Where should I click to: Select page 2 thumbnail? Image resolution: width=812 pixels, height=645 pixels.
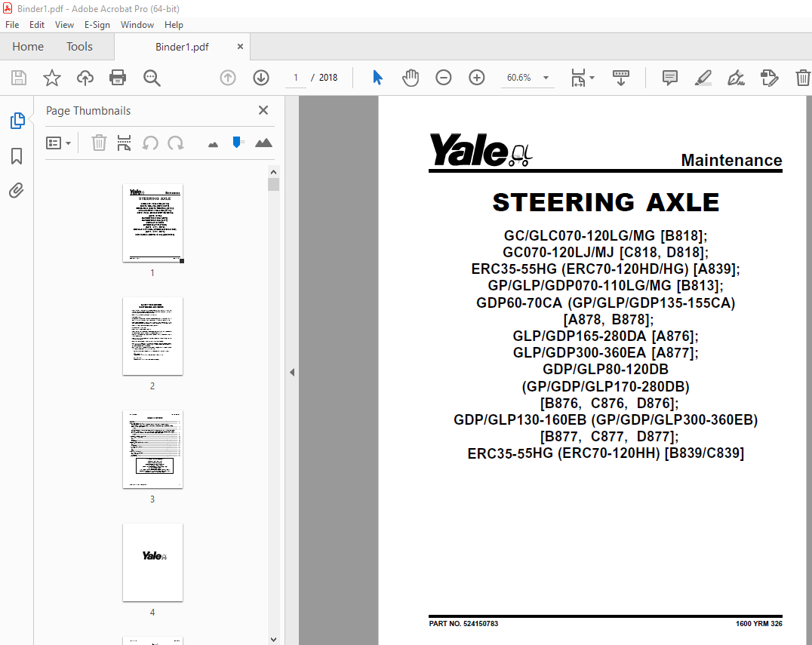(x=152, y=336)
